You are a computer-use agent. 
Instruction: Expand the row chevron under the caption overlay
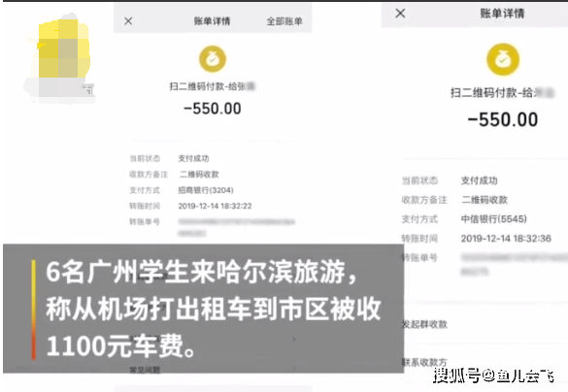tap(294, 340)
